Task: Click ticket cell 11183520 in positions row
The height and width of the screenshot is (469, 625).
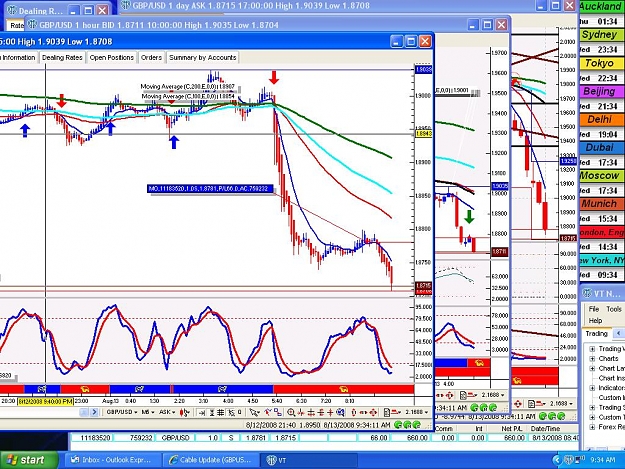Action: click(92, 438)
